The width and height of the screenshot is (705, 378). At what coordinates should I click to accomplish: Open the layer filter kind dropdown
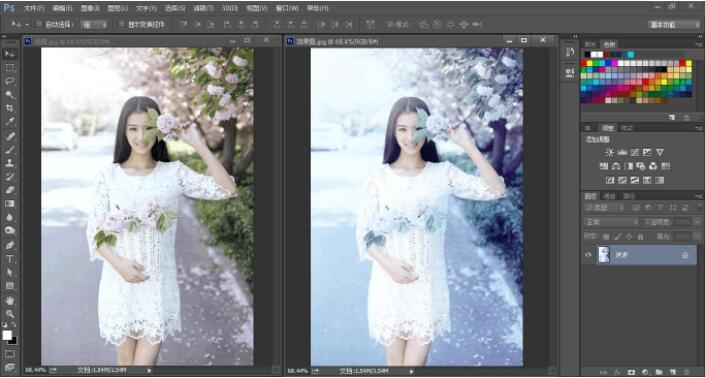pyautogui.click(x=605, y=208)
